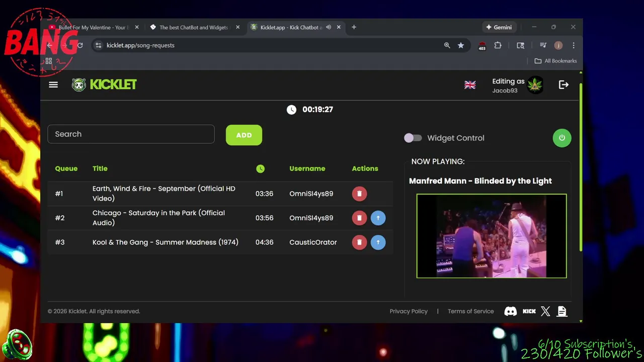Open the Privacy Policy link
The height and width of the screenshot is (362, 644).
coord(409,311)
